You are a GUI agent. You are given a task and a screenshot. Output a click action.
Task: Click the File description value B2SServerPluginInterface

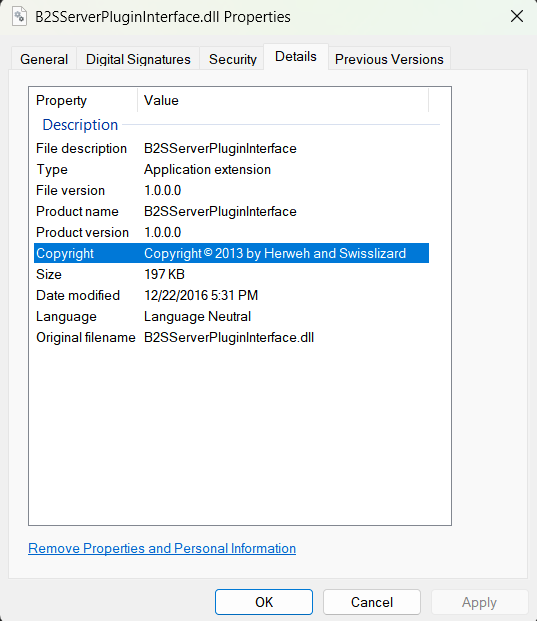coord(220,149)
